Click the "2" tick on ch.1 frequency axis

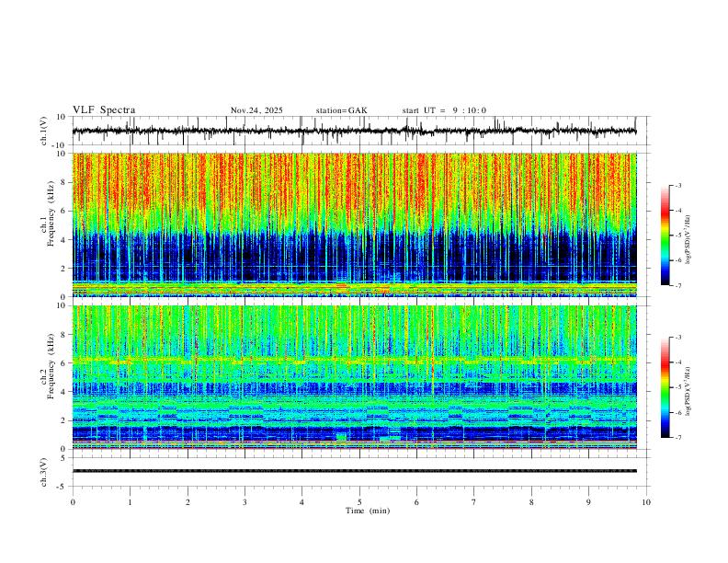click(x=64, y=269)
